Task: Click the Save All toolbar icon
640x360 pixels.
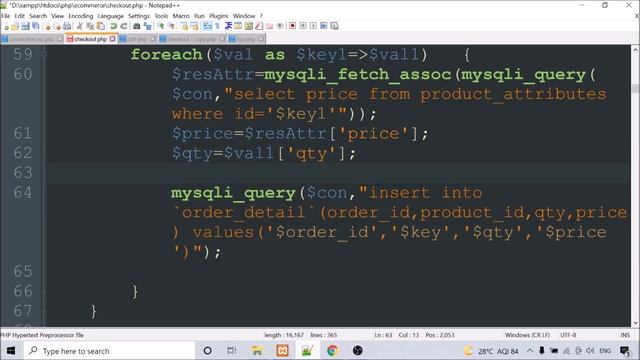Action: 36,26
